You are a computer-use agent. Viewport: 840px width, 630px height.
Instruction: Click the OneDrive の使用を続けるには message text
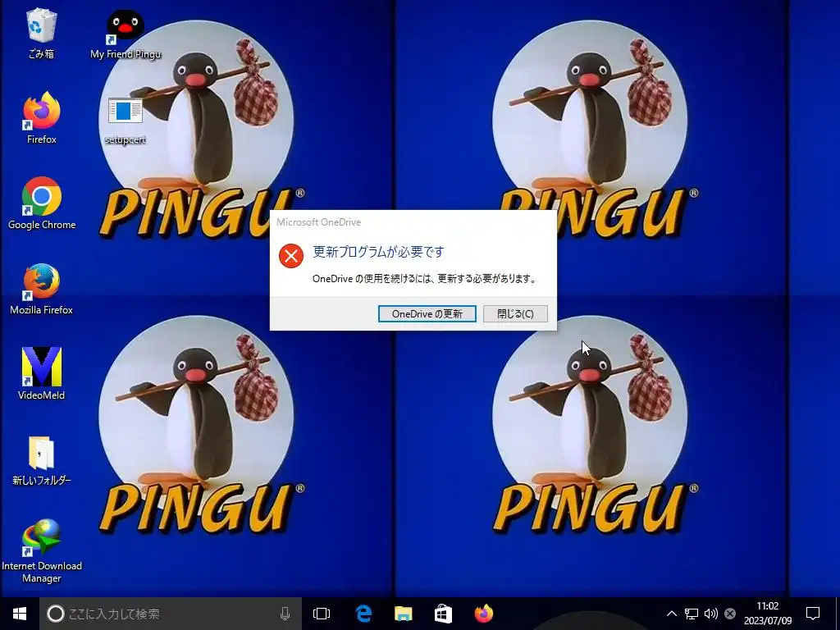[x=424, y=279]
